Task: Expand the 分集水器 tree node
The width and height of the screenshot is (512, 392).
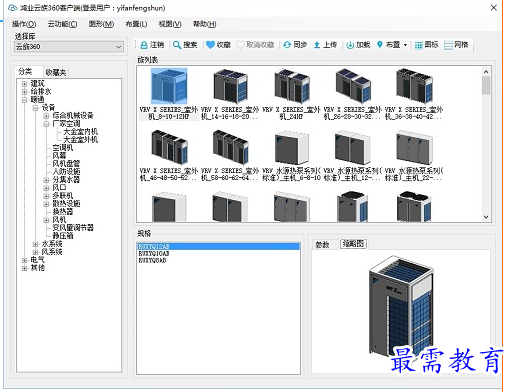Action: tap(46, 180)
